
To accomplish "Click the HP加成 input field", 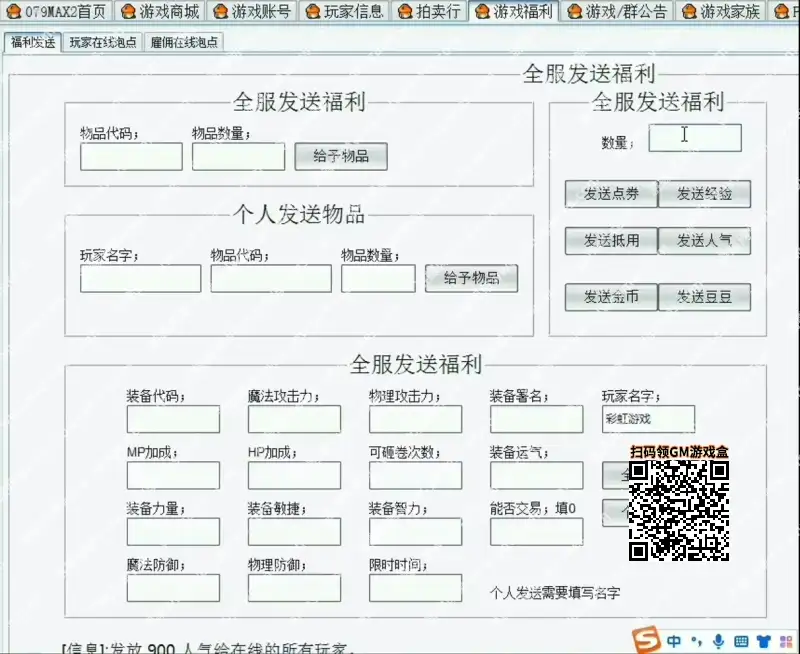I will pyautogui.click(x=294, y=475).
